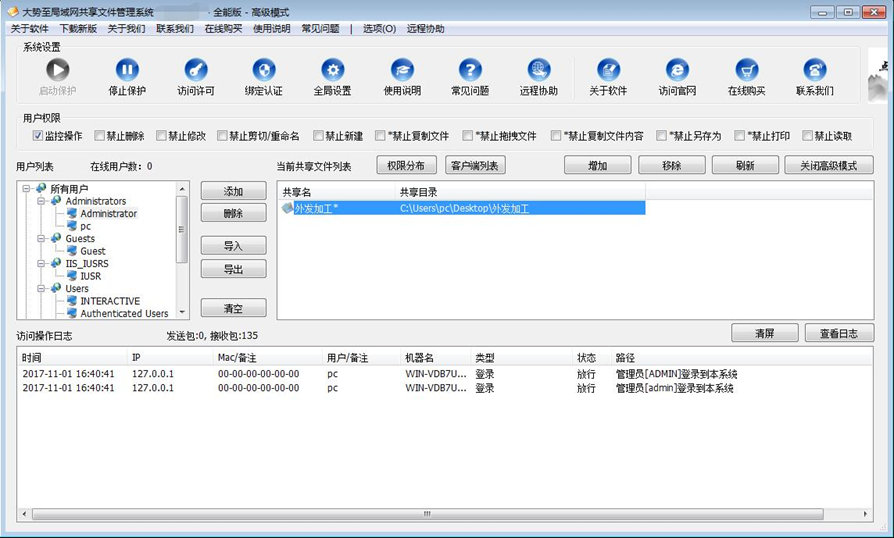The height and width of the screenshot is (538, 894).
Task: Click the 常见问题 question mark icon
Action: coord(470,70)
